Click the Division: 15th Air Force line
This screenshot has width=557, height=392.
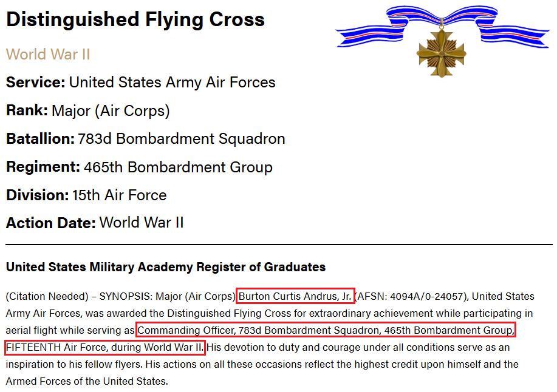click(86, 195)
